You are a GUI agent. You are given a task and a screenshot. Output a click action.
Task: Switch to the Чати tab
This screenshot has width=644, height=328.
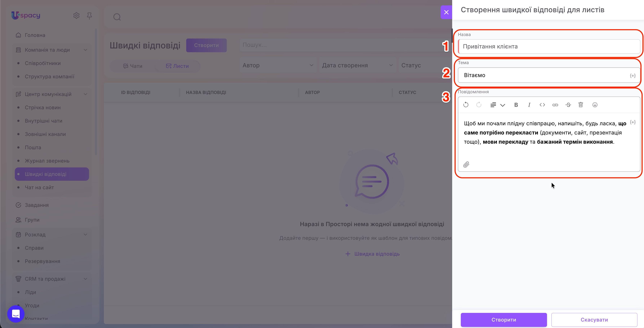(133, 66)
